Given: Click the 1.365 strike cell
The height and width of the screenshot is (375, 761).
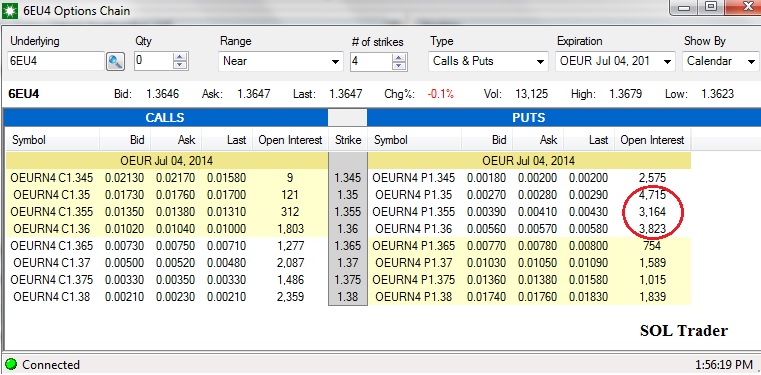Looking at the screenshot, I should pos(348,245).
